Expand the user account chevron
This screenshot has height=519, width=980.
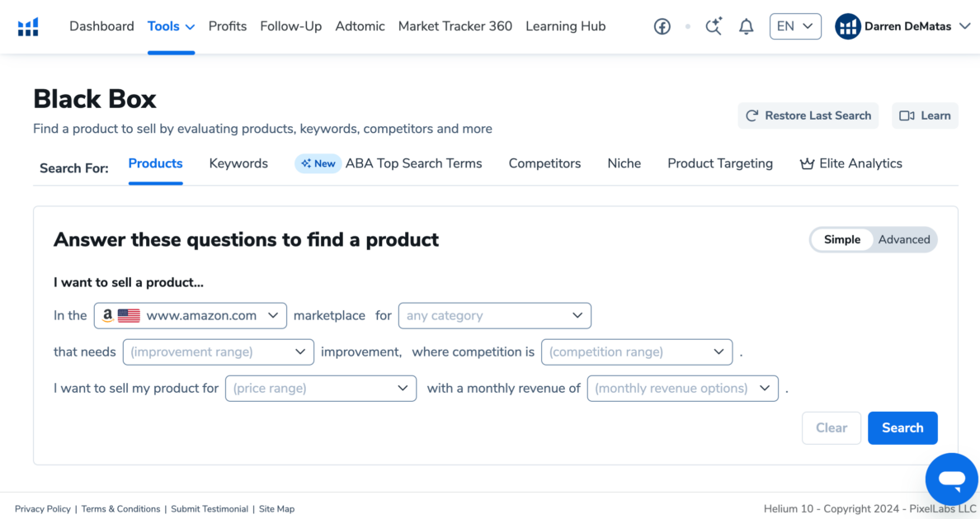tap(965, 26)
